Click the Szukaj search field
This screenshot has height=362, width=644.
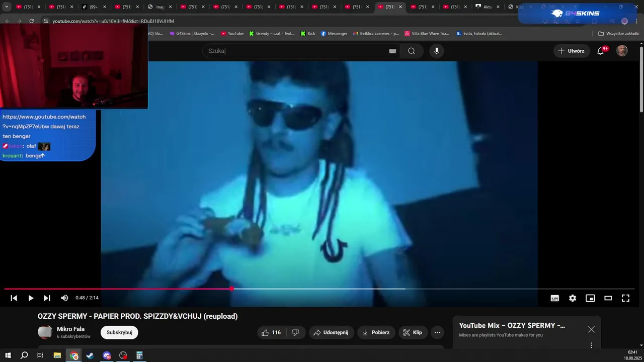[294, 51]
